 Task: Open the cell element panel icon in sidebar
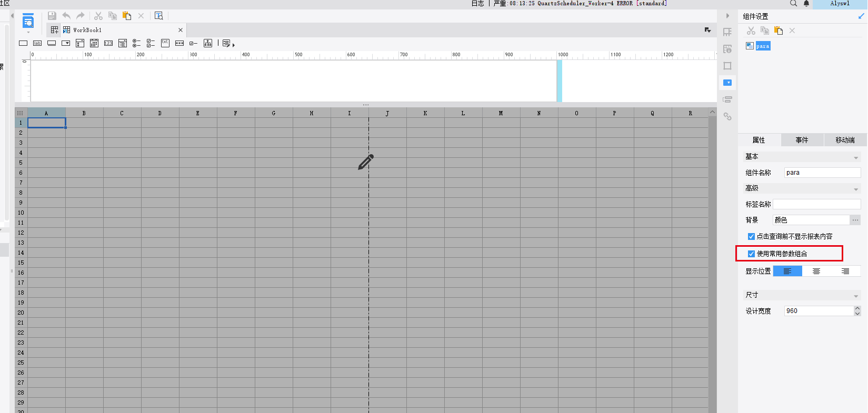point(727,32)
